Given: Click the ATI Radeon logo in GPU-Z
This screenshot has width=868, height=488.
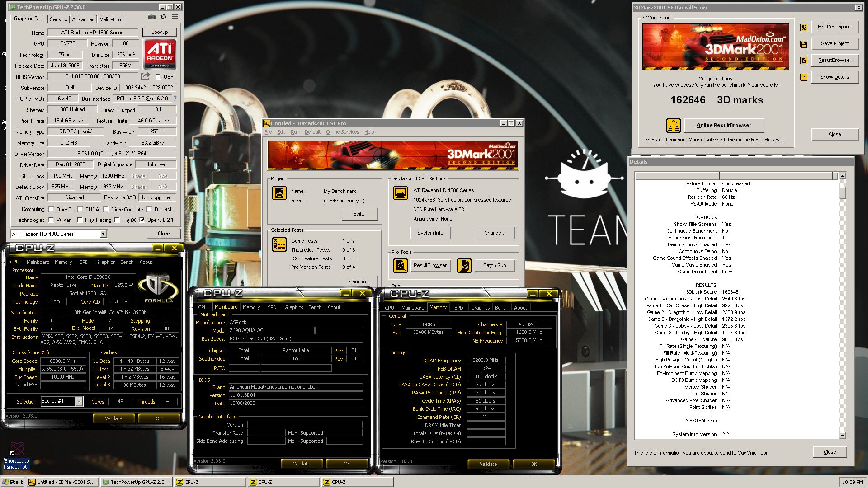Looking at the screenshot, I should click(x=160, y=54).
